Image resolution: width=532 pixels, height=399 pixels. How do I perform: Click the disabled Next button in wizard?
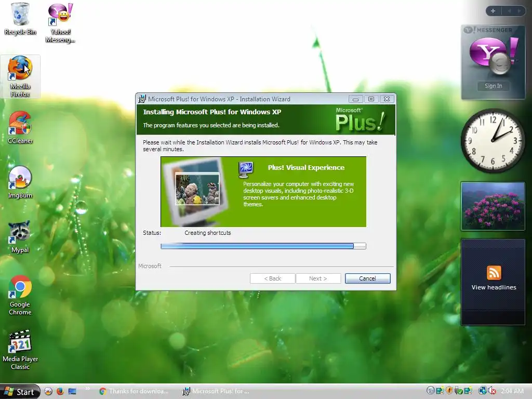pyautogui.click(x=318, y=278)
